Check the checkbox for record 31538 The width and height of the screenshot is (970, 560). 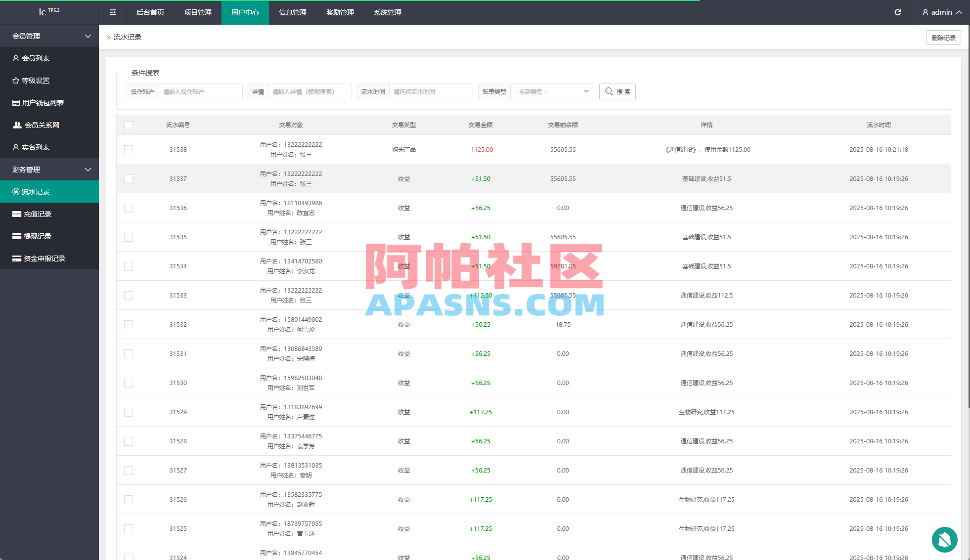click(129, 149)
